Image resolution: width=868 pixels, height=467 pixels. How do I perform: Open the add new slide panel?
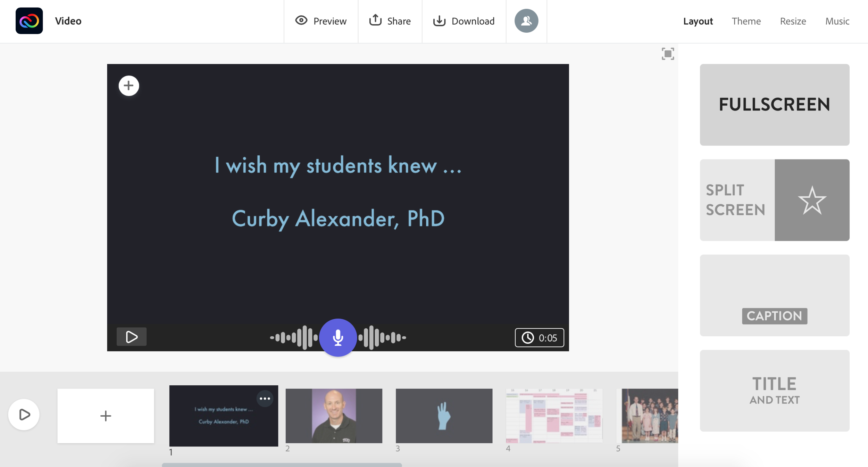pyautogui.click(x=105, y=416)
